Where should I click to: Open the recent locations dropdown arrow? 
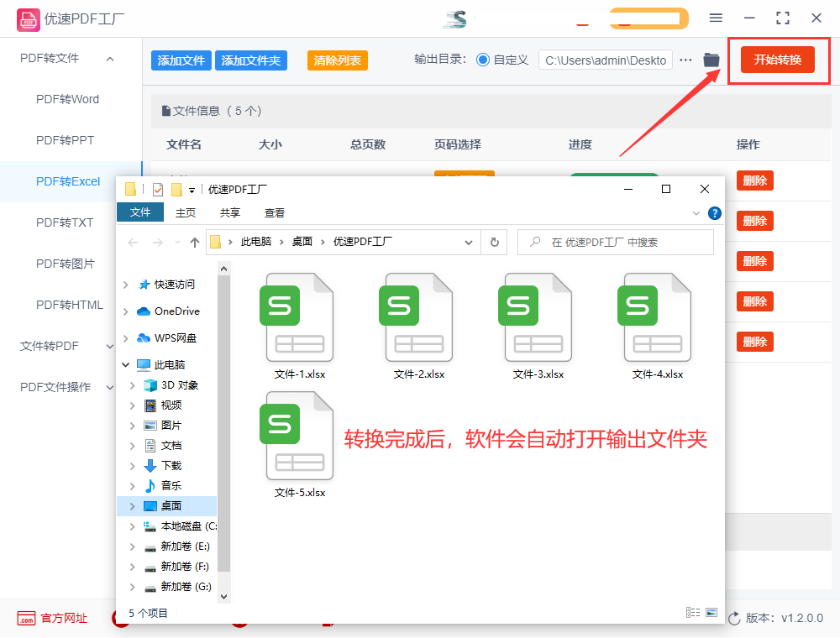(177, 243)
